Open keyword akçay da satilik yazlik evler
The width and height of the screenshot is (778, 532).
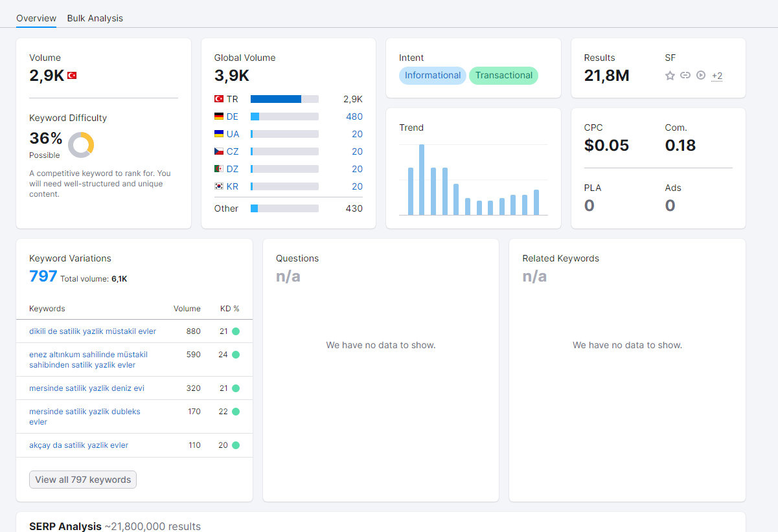[78, 445]
